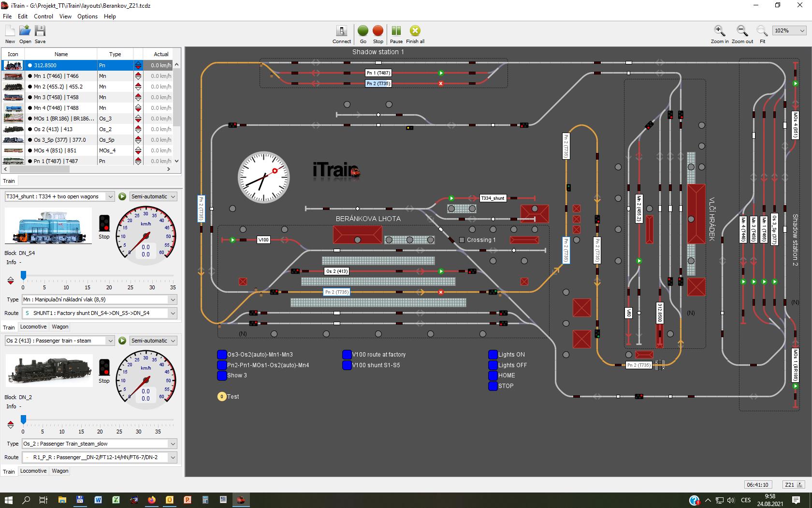Click the Finish all icon
812x508 pixels.
pos(415,31)
